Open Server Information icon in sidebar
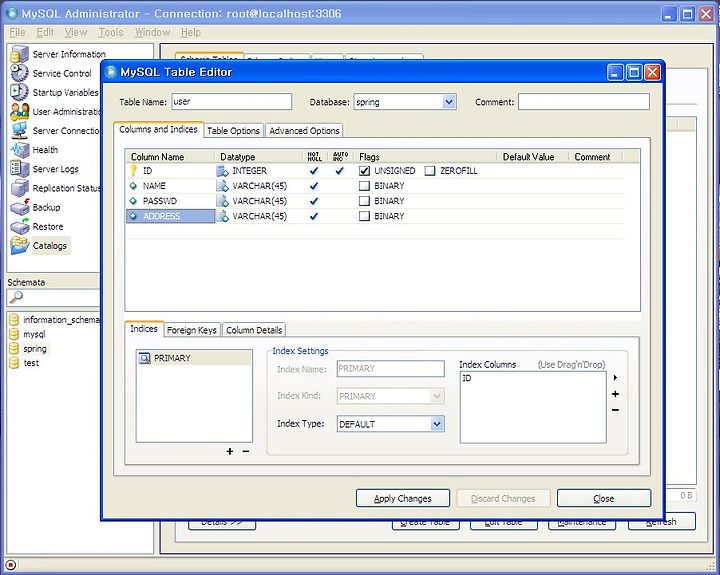This screenshot has width=720, height=575. (x=19, y=54)
